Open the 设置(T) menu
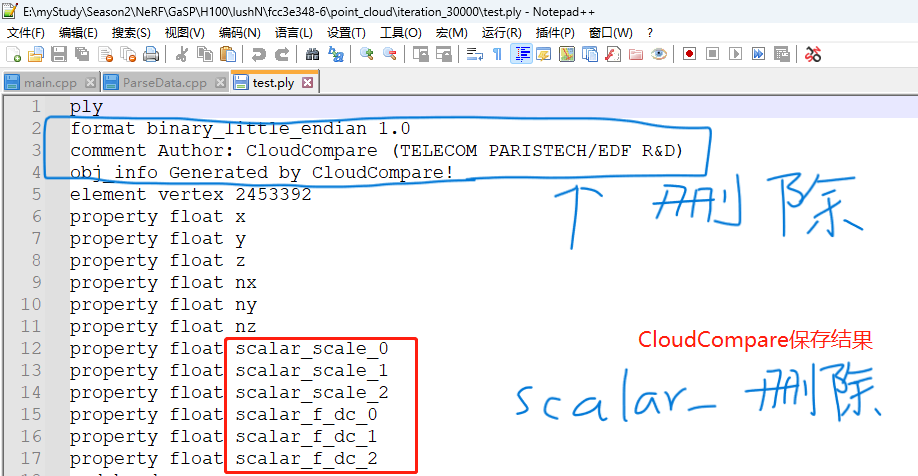The width and height of the screenshot is (918, 476). (346, 33)
